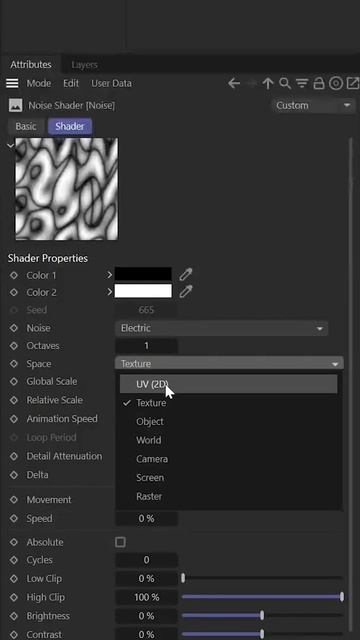The width and height of the screenshot is (360, 640).
Task: Open the Custom layout dropdown
Action: pyautogui.click(x=312, y=106)
